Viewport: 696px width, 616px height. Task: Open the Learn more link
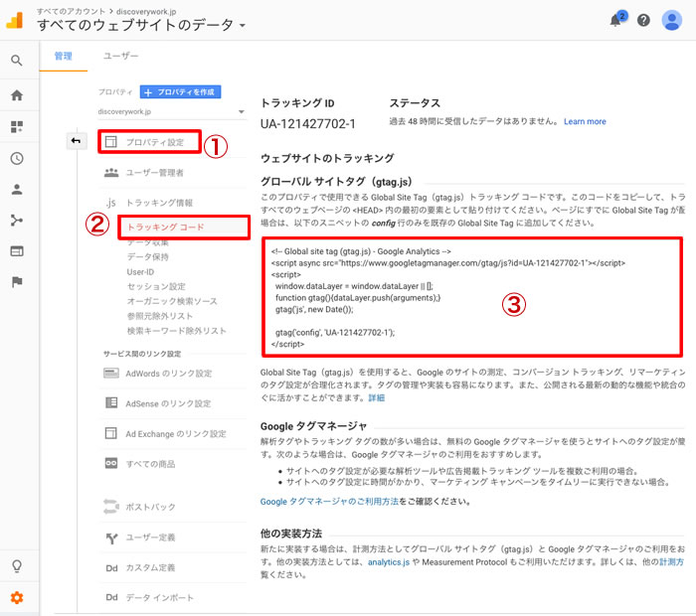584,121
